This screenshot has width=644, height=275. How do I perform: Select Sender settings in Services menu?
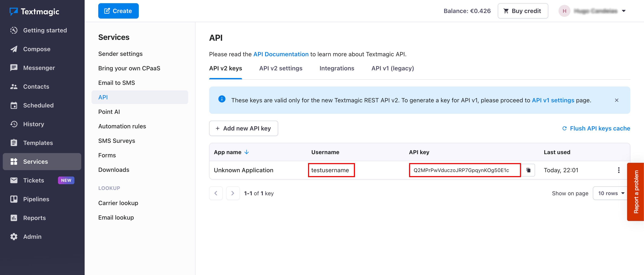(x=140, y=54)
